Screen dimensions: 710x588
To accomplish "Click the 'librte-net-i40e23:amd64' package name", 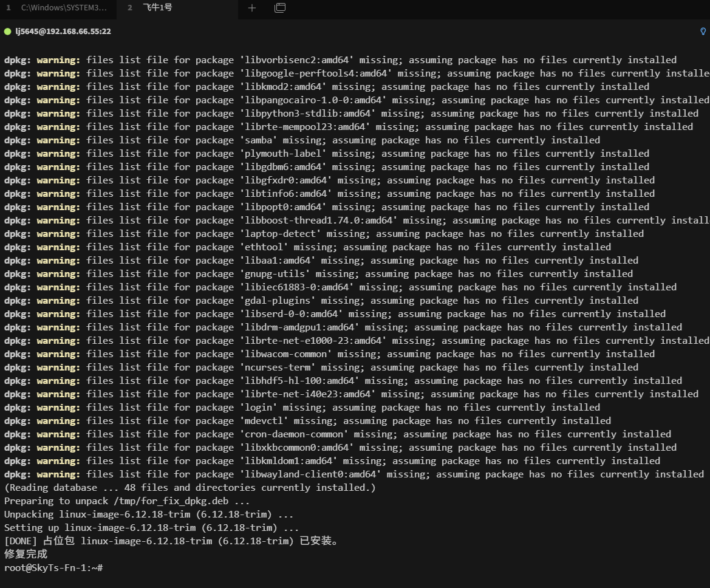I will [307, 394].
